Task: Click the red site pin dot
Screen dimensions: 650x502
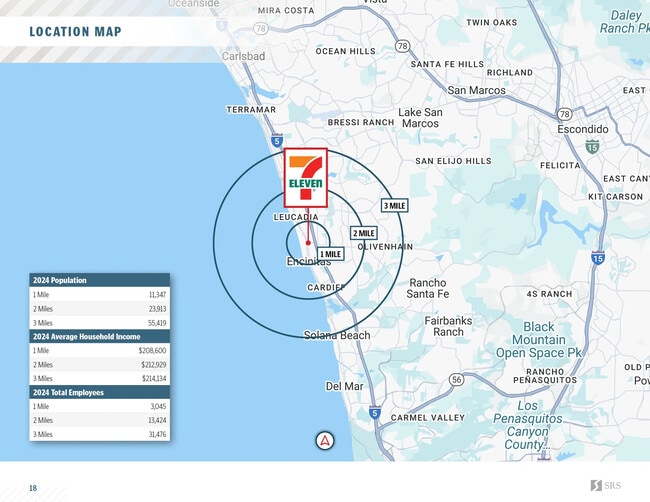Action: (x=308, y=242)
